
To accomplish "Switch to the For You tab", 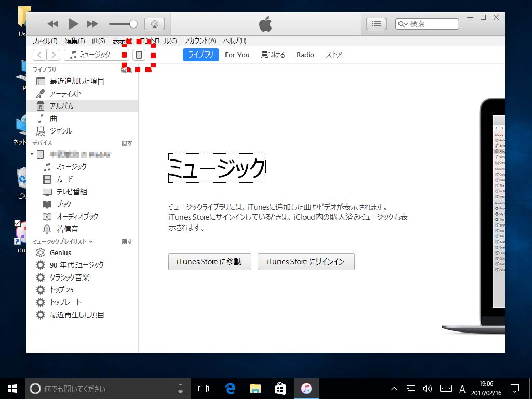I will (237, 55).
